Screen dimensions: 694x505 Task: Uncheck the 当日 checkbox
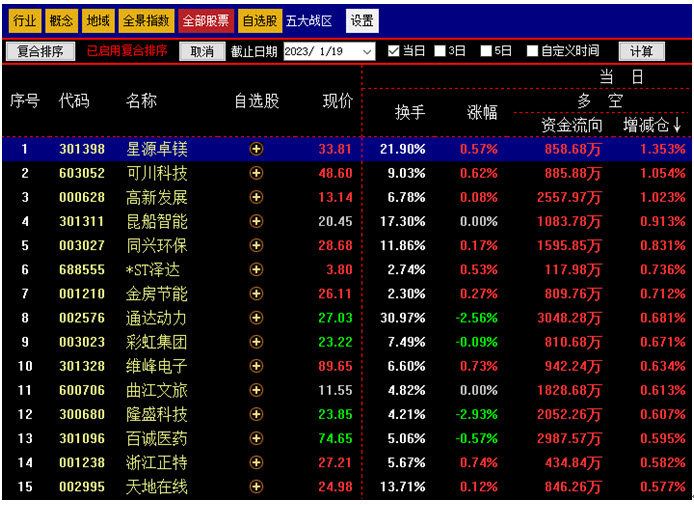tap(393, 51)
